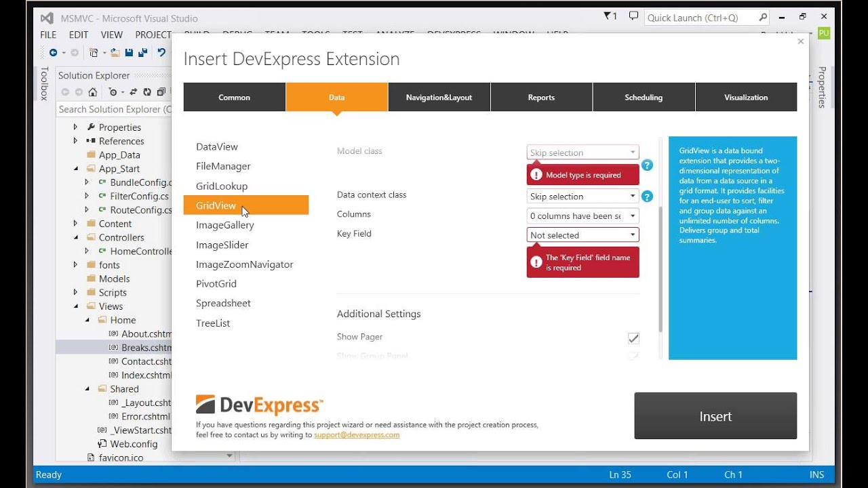The image size is (868, 488).
Task: Open the EDIT menu
Action: coord(79,35)
